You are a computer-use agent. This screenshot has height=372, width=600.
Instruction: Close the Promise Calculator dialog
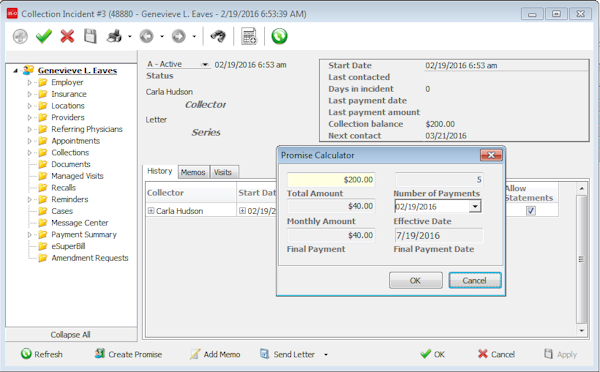(491, 155)
